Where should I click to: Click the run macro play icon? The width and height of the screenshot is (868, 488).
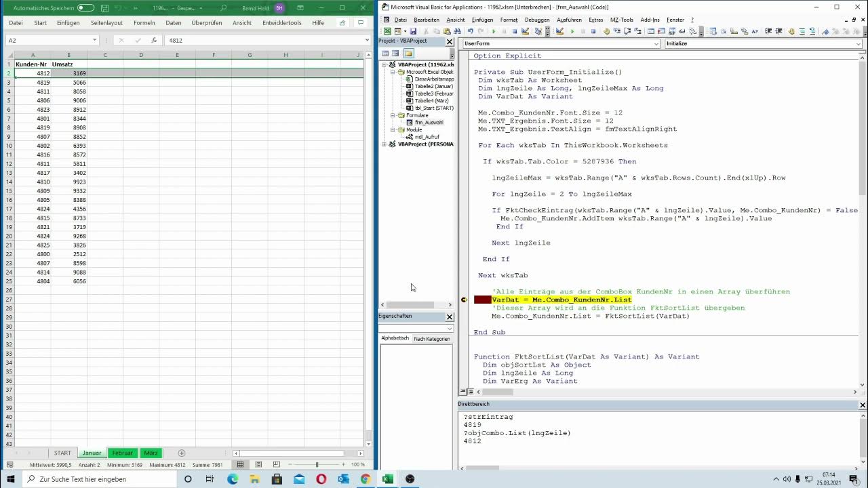(494, 31)
